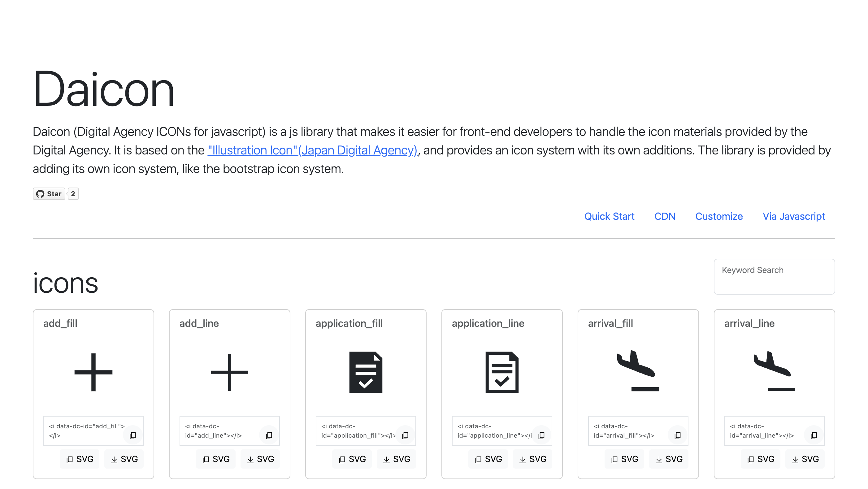Copy SVG code for add_fill
This screenshot has height=489, width=868.
pyautogui.click(x=80, y=459)
